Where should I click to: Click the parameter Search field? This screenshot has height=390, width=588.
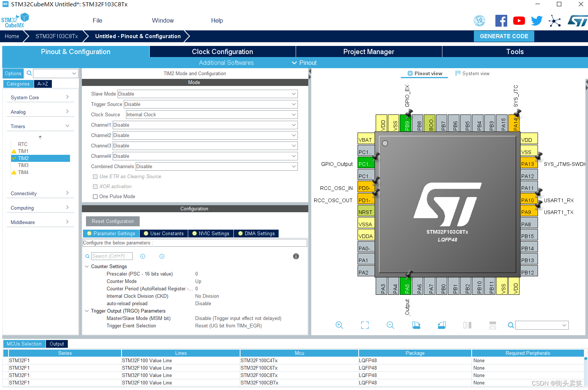pyautogui.click(x=112, y=256)
